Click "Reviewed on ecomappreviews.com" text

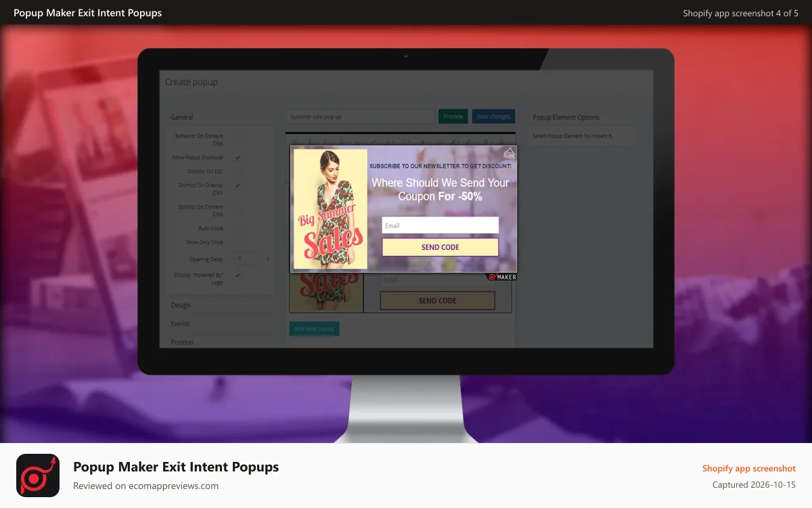(x=146, y=486)
